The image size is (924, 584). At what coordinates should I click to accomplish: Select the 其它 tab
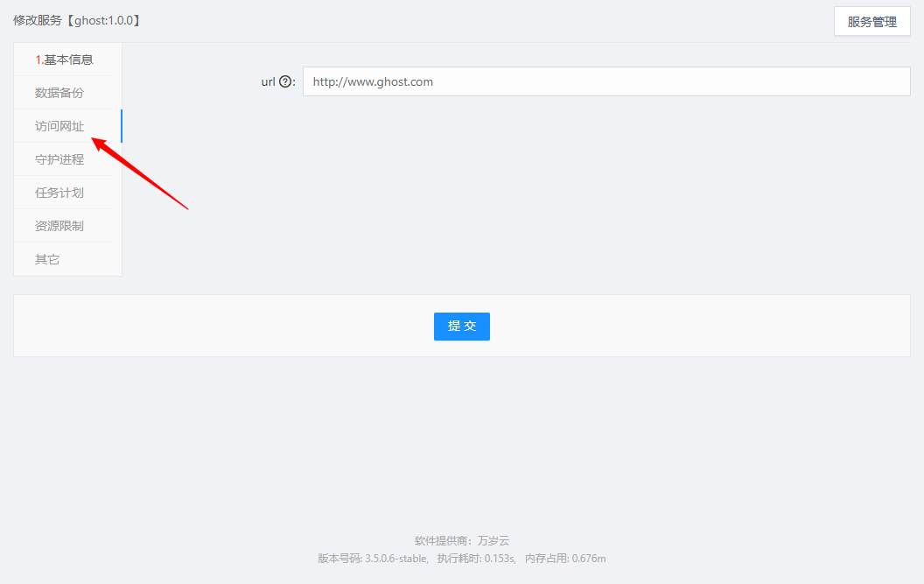point(47,259)
